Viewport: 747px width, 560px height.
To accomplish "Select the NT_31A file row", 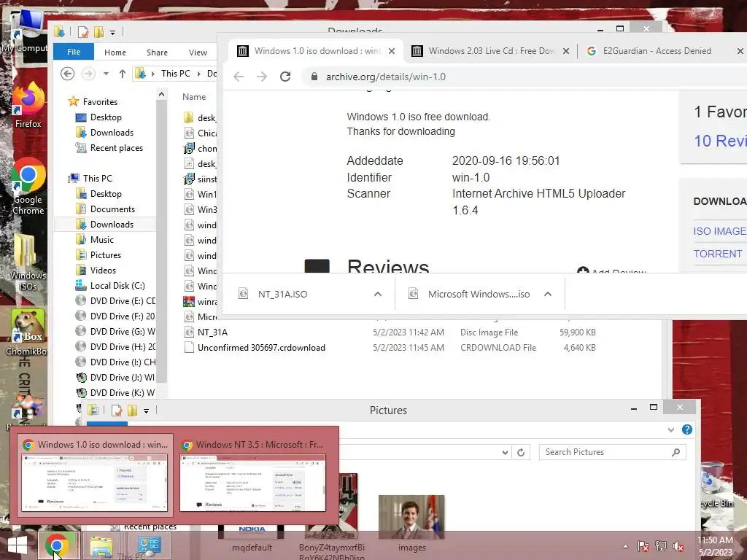I will pos(390,332).
